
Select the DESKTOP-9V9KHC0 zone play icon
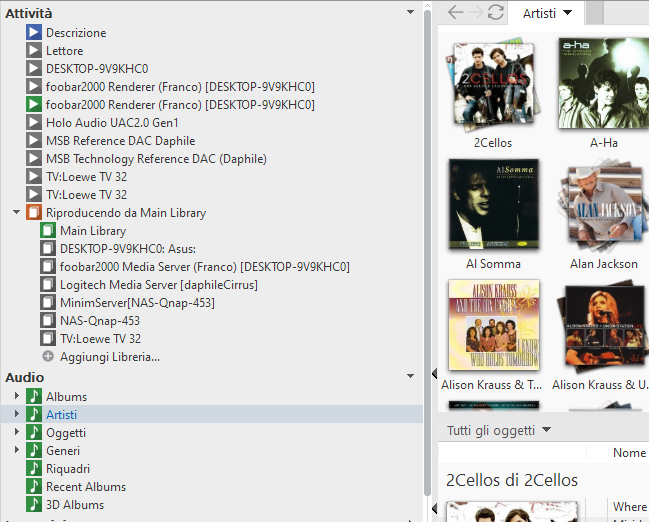[34, 68]
